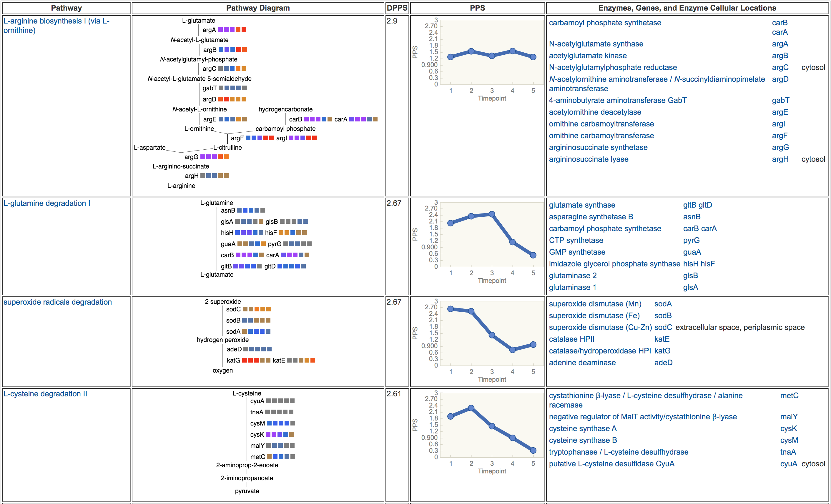
Task: Click the Pathway Diagram column header
Action: coord(258,8)
